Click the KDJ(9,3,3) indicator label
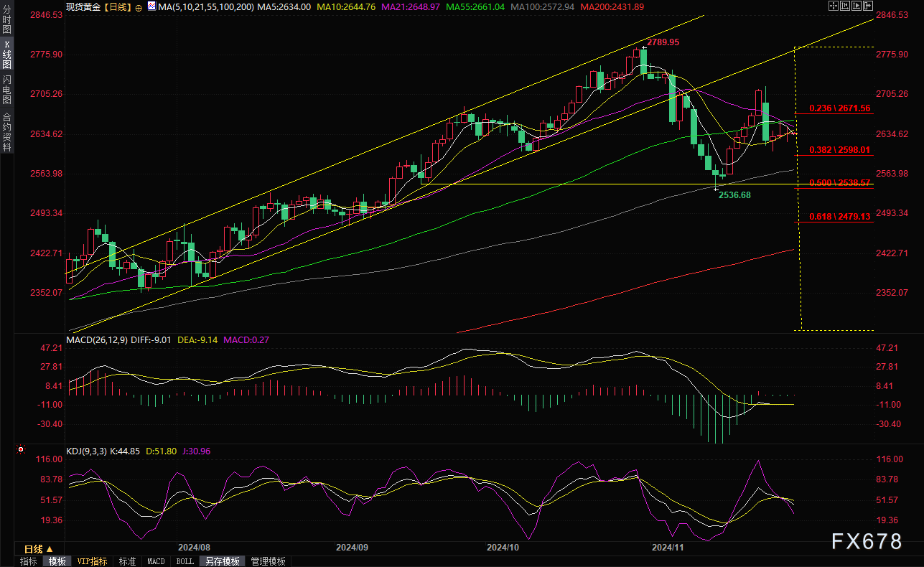Viewport: 924px width, 567px height. point(88,451)
